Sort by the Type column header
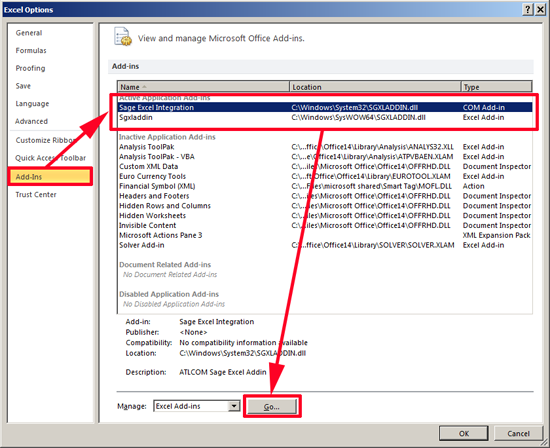The image size is (550, 448). click(496, 87)
